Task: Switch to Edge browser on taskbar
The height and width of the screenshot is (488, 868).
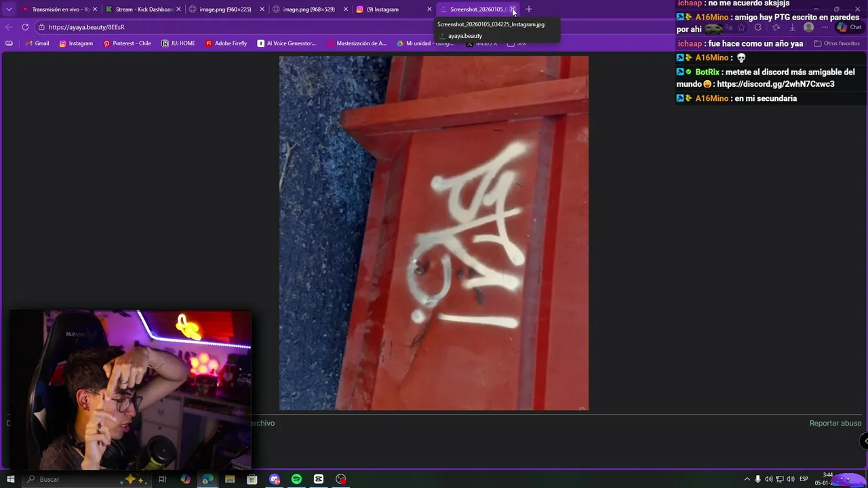Action: point(208,479)
